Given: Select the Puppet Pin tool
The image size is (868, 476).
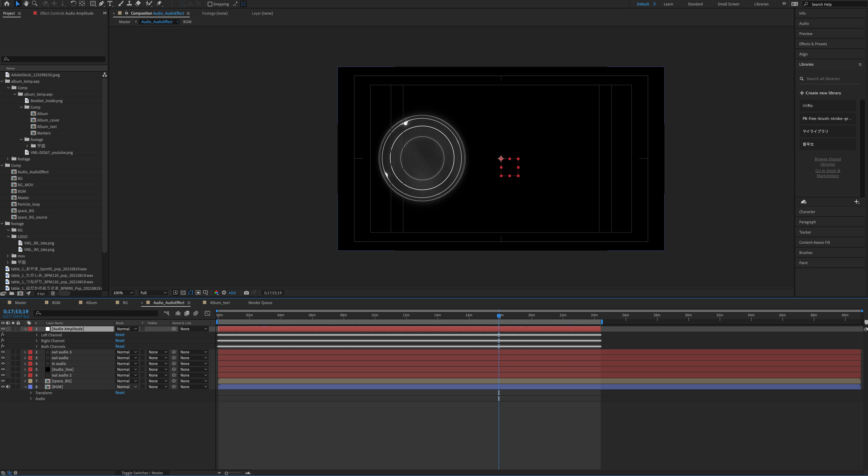Looking at the screenshot, I should pyautogui.click(x=159, y=4).
